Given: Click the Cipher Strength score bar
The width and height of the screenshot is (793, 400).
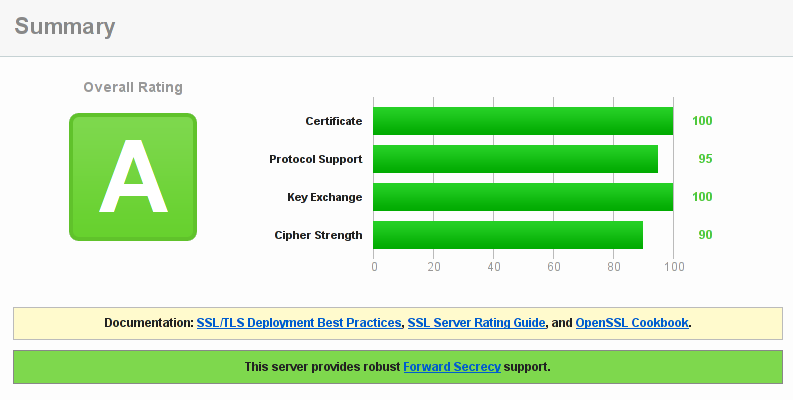Looking at the screenshot, I should pyautogui.click(x=508, y=235).
